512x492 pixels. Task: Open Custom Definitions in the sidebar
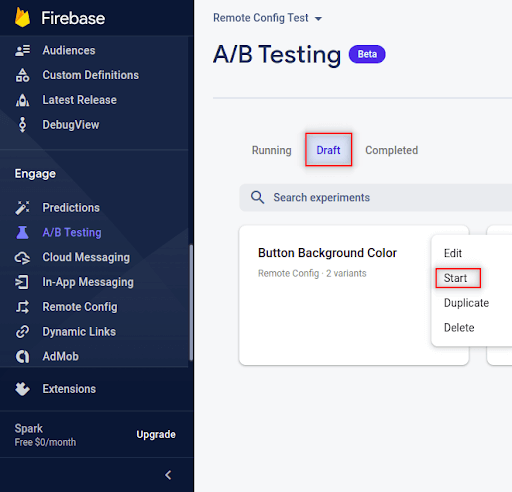click(x=90, y=75)
